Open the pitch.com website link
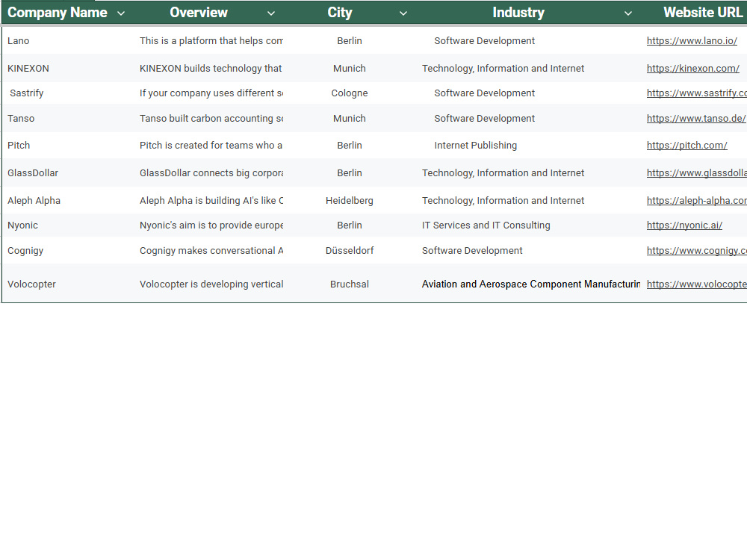The height and width of the screenshot is (560, 747). point(686,146)
